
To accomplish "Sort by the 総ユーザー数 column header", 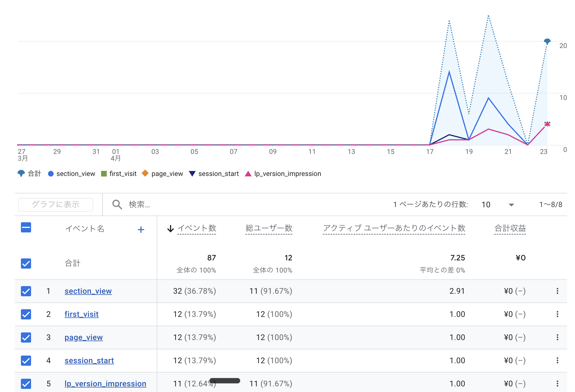I will point(269,228).
